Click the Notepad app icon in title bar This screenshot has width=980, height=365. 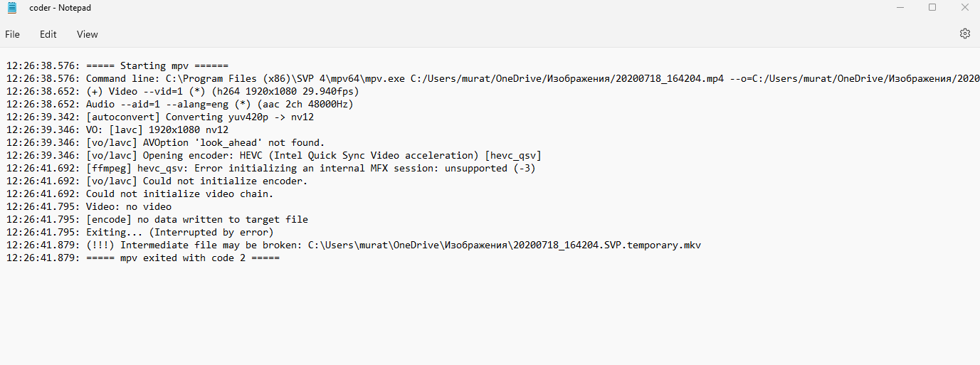point(11,8)
